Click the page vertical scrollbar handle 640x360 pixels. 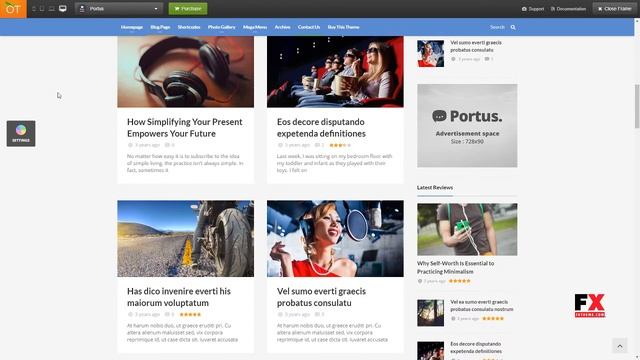(x=637, y=106)
